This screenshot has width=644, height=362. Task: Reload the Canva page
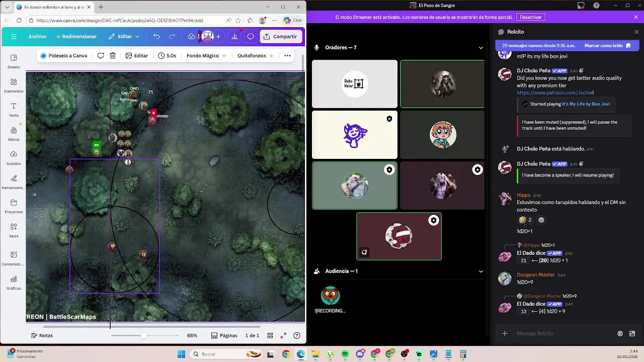19,21
